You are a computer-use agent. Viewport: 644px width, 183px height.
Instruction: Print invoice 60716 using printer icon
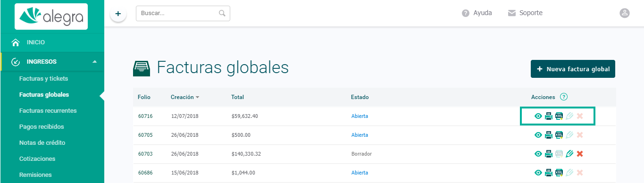(549, 116)
